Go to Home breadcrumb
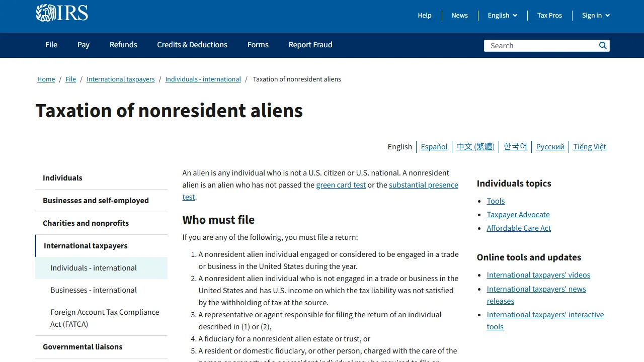Screen dimensions: 644x362 click(46, 79)
